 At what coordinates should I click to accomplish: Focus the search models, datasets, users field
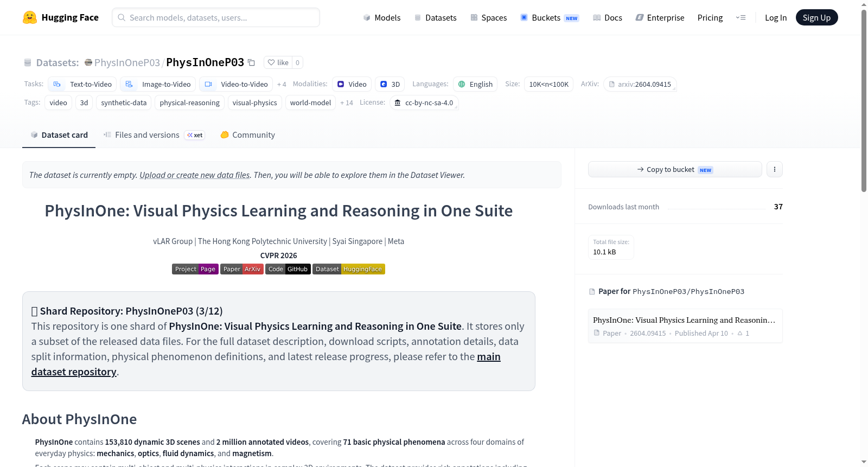216,17
